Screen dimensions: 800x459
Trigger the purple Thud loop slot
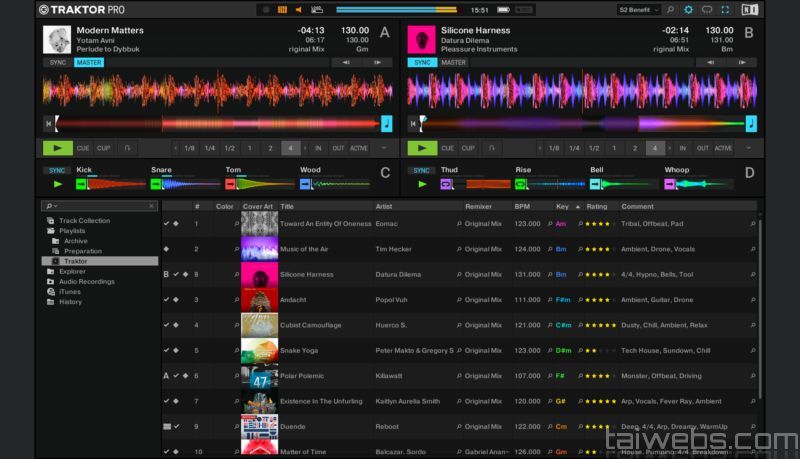click(x=445, y=184)
